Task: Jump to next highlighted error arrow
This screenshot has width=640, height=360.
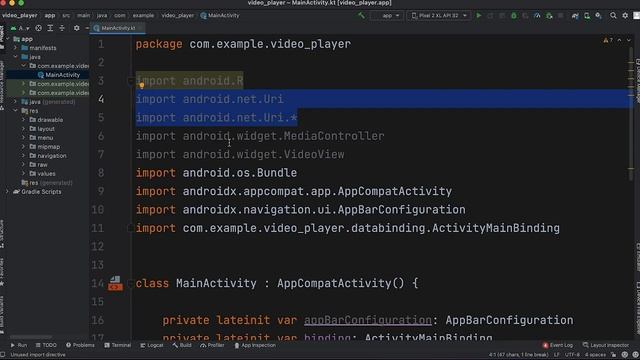Action: point(629,40)
